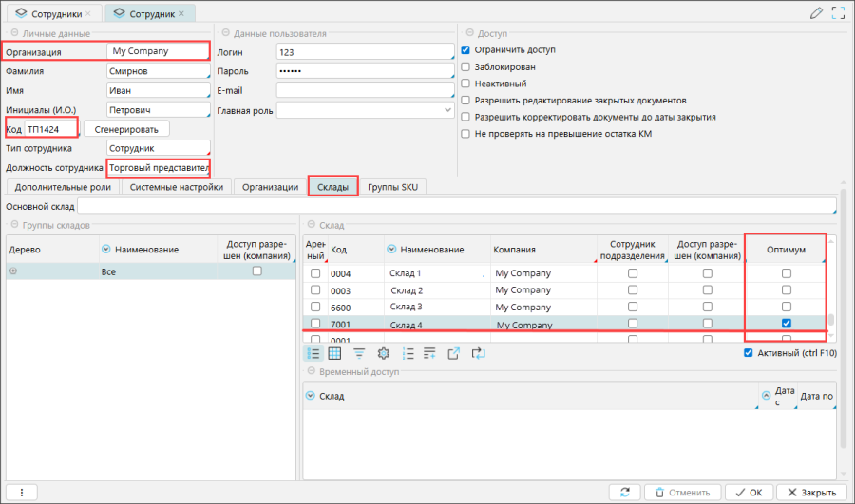Viewport: 855px width, 504px height.
Task: Enable the Заблокирован checkbox
Action: click(465, 66)
